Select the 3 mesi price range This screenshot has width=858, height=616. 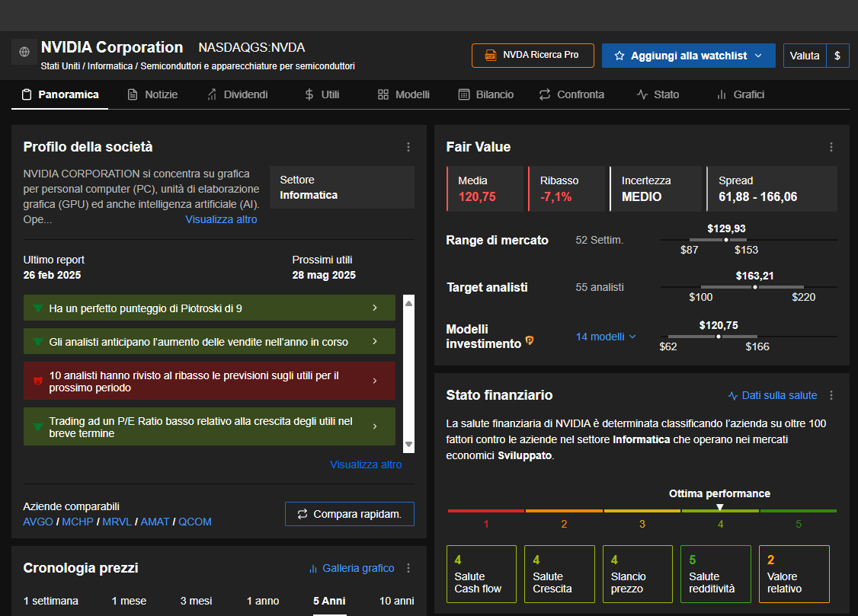point(197,602)
